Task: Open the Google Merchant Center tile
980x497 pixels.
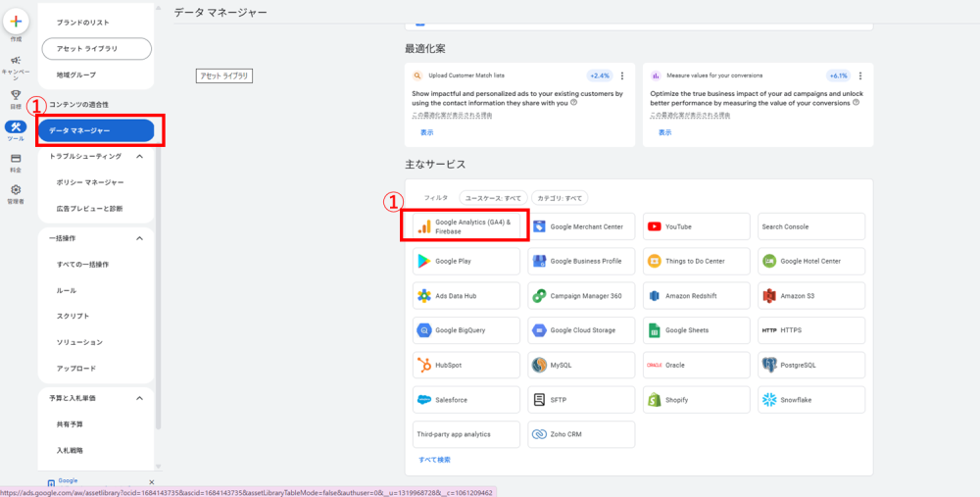Action: [581, 226]
